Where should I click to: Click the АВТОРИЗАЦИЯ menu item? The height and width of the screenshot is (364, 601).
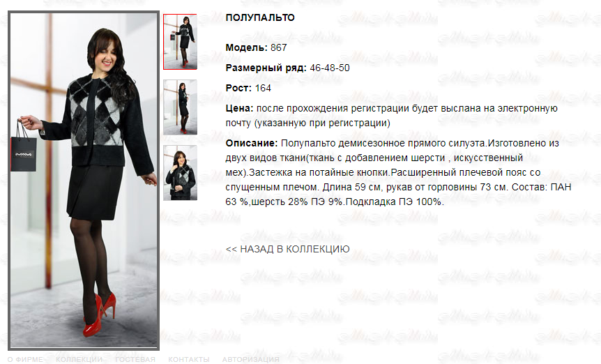pyautogui.click(x=251, y=359)
